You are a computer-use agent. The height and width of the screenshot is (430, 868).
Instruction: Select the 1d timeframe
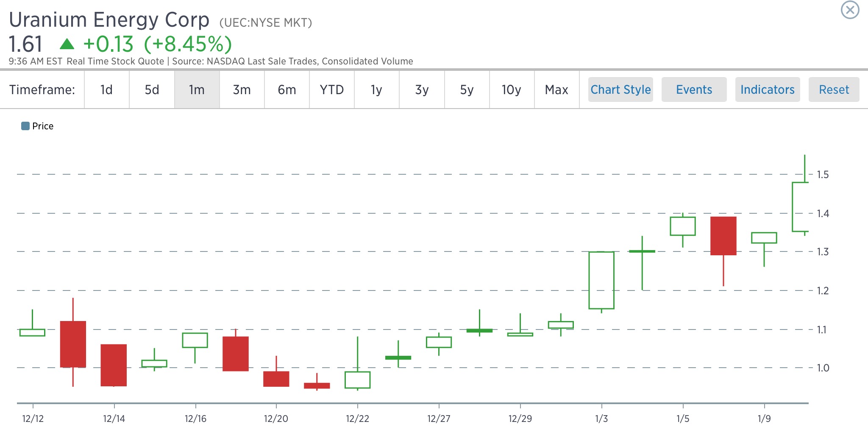click(x=106, y=89)
